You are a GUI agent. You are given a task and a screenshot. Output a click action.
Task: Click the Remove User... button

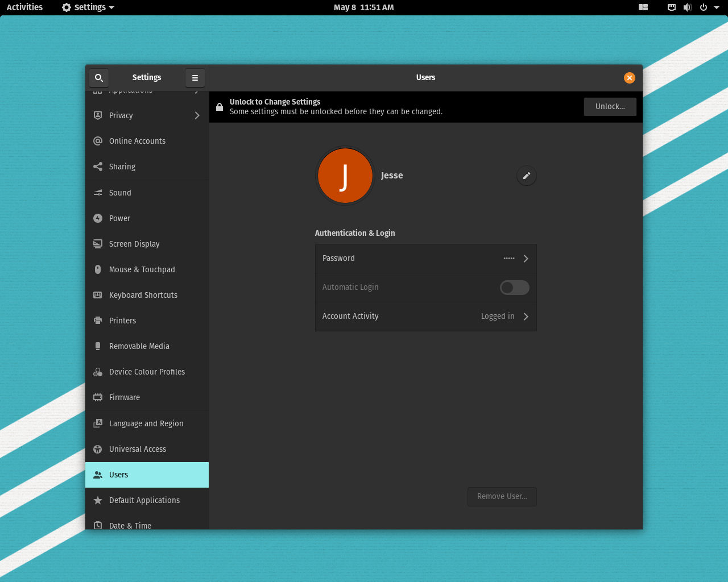[502, 497]
